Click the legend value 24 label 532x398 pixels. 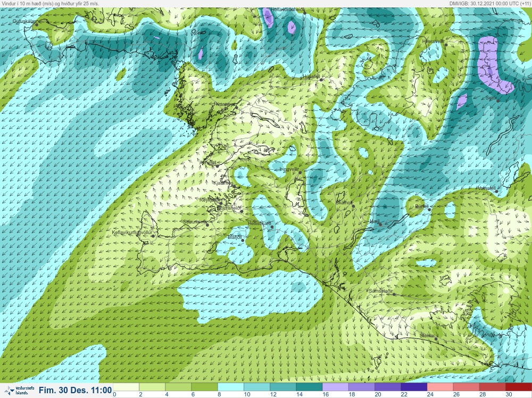(x=430, y=394)
